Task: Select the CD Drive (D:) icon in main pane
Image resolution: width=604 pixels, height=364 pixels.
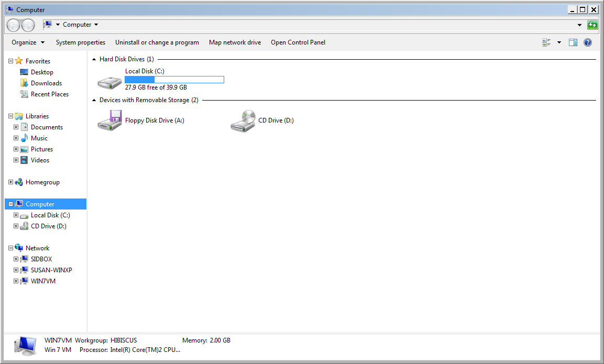Action: pyautogui.click(x=243, y=120)
